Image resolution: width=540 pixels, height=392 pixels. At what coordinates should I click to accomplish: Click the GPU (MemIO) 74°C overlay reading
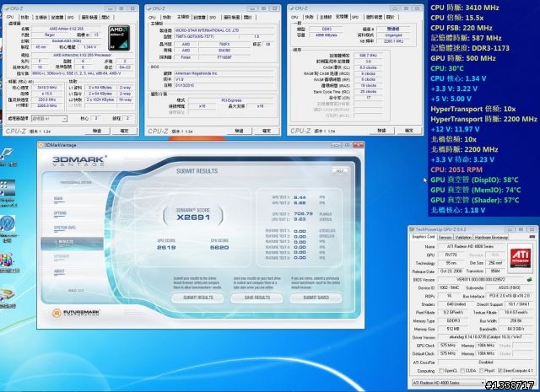click(476, 190)
